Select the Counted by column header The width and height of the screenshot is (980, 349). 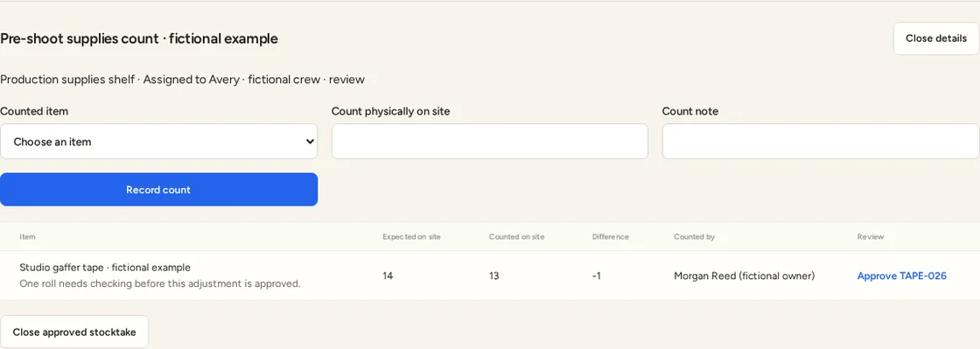[x=694, y=237]
